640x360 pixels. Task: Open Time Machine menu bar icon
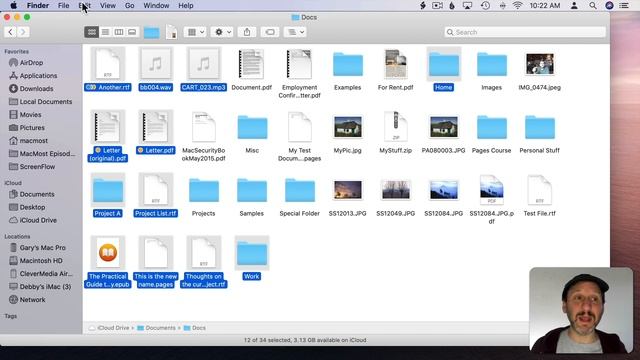485,5
